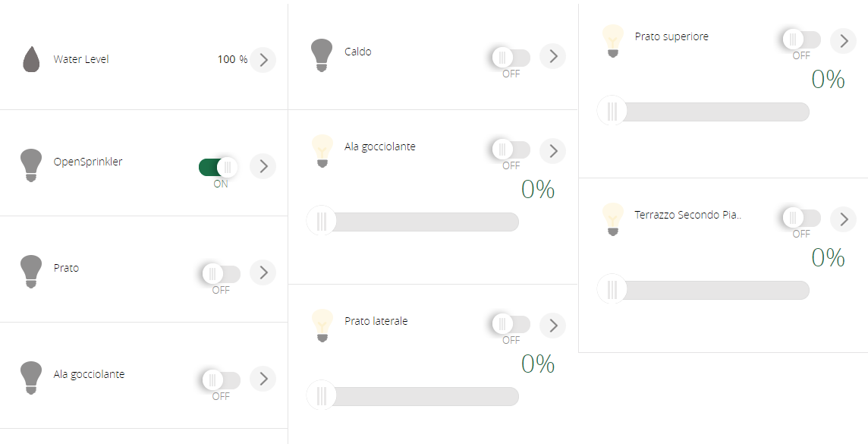Click the OpenSprinkler bulb icon

pos(31,165)
